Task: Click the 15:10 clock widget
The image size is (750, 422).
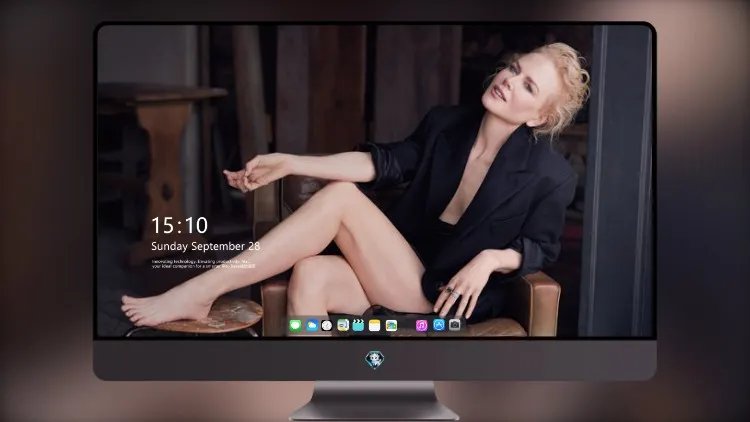Action: tap(179, 225)
